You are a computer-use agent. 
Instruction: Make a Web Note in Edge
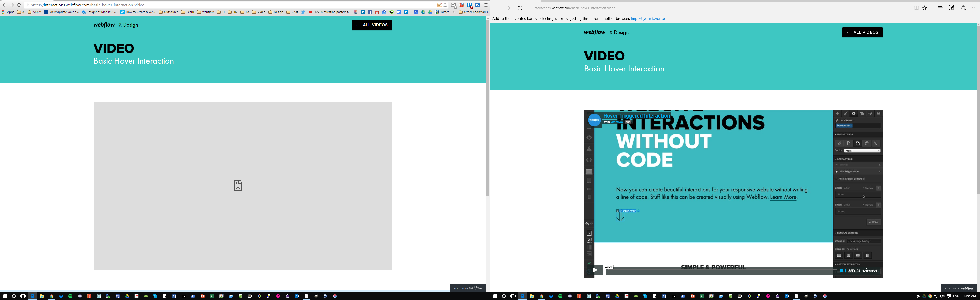[x=951, y=8]
